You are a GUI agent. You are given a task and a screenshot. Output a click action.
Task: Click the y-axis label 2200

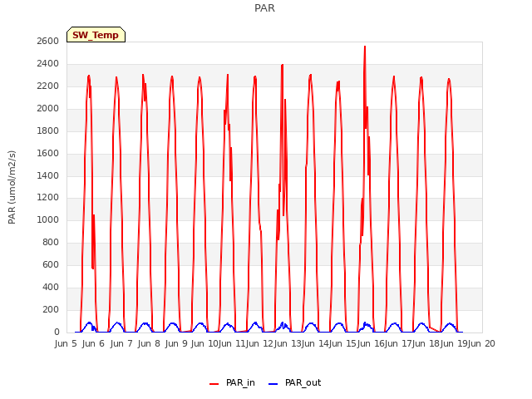48,86
